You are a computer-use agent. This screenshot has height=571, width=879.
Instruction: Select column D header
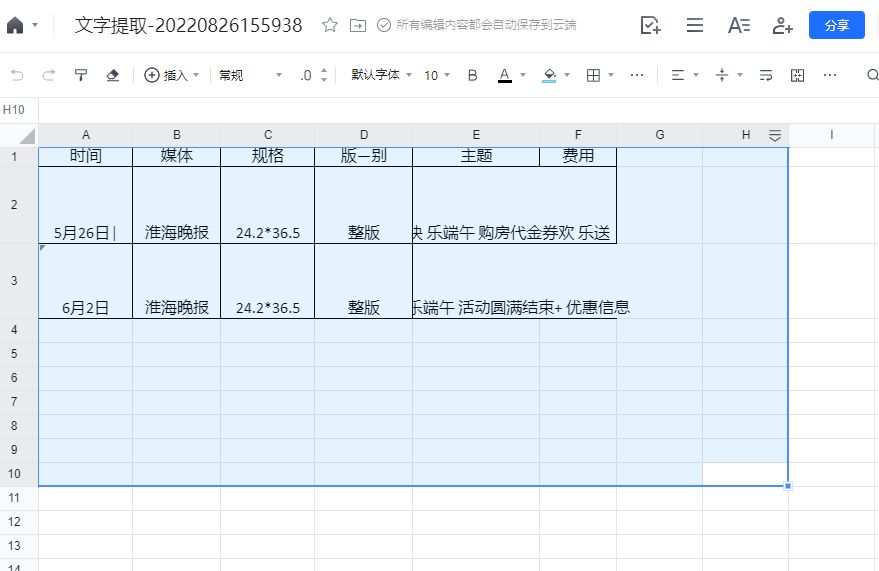tap(364, 135)
